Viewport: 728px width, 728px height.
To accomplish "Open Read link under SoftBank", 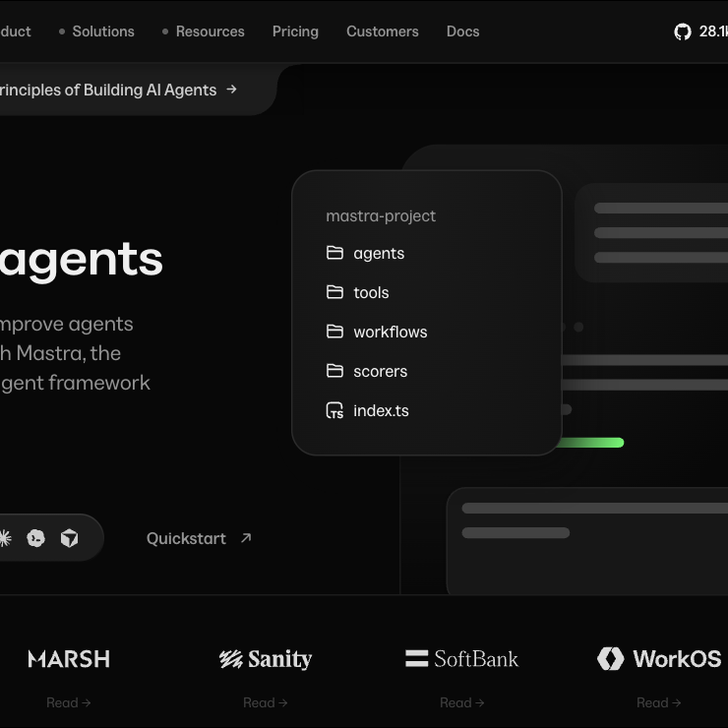I will click(x=462, y=703).
